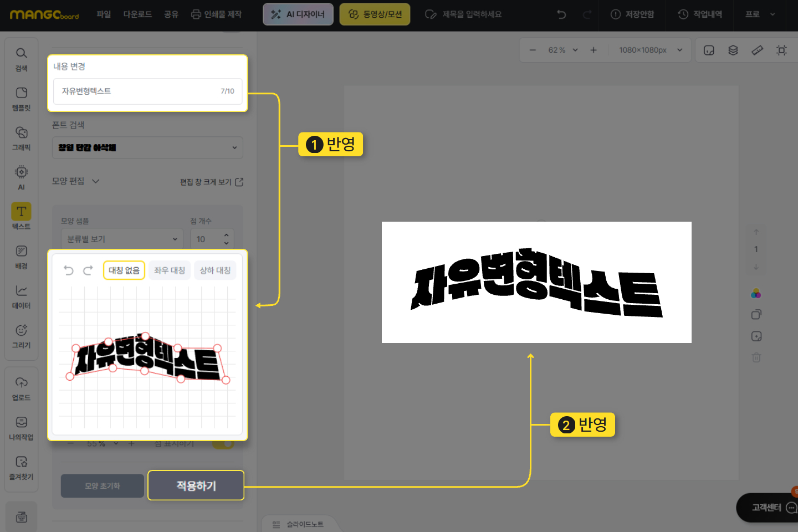
Task: Expand the 분류별 보기 shape sample dropdown
Action: pos(122,239)
